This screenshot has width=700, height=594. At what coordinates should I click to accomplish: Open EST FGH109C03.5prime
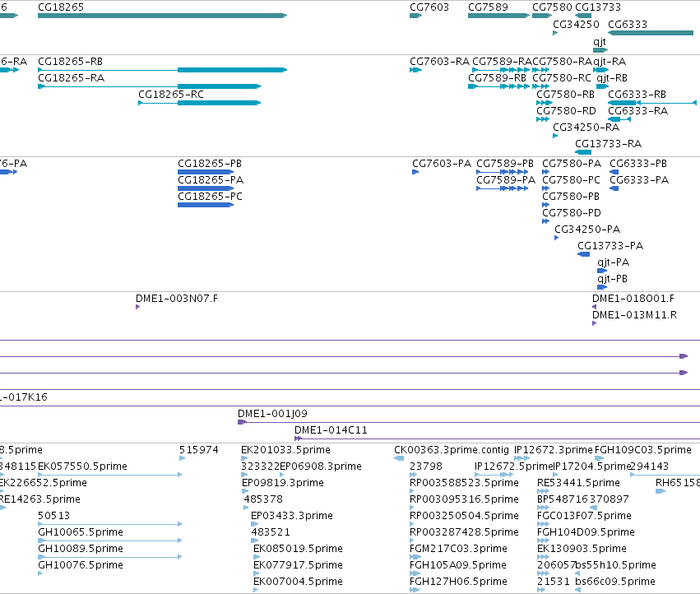pos(643,450)
